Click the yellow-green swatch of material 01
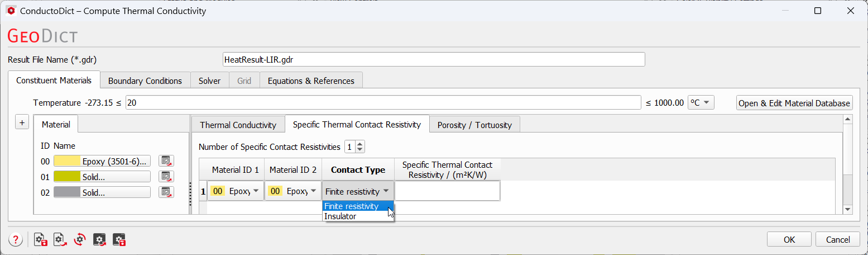Image resolution: width=868 pixels, height=255 pixels. 67,177
